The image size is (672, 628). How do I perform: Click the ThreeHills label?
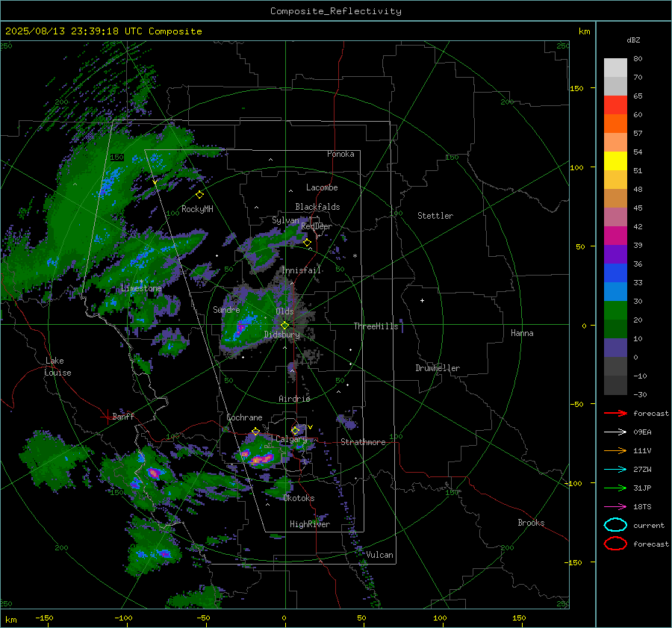point(376,326)
